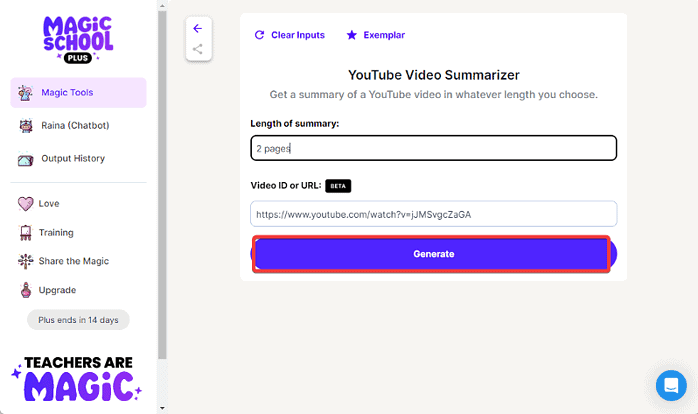The height and width of the screenshot is (414, 698).
Task: Click the Video ID or URL field
Action: [433, 214]
